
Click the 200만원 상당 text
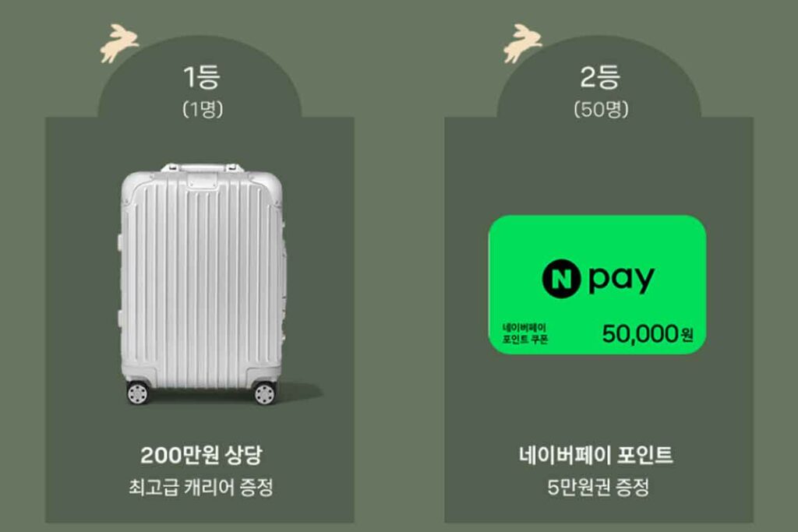(x=201, y=455)
